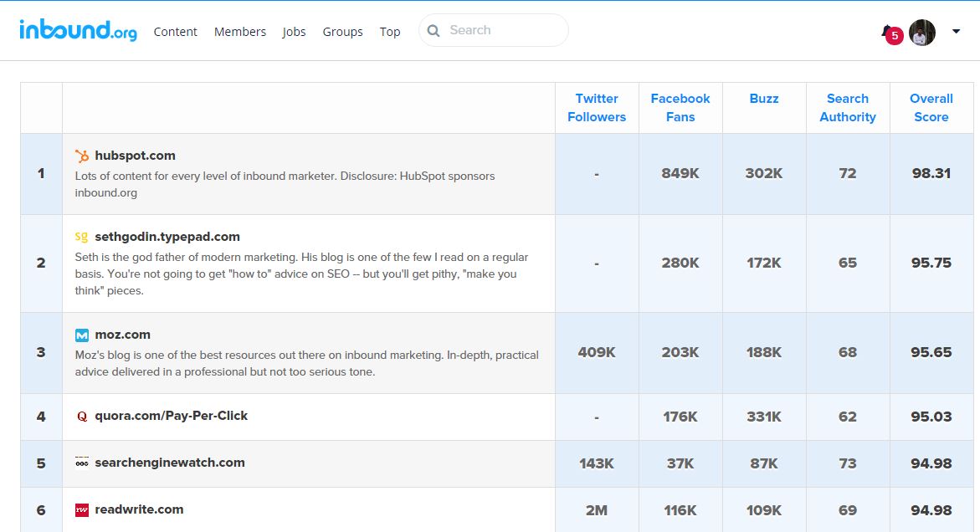Click readwrite's overall score 94.98
Image resolution: width=980 pixels, height=532 pixels.
coord(931,510)
